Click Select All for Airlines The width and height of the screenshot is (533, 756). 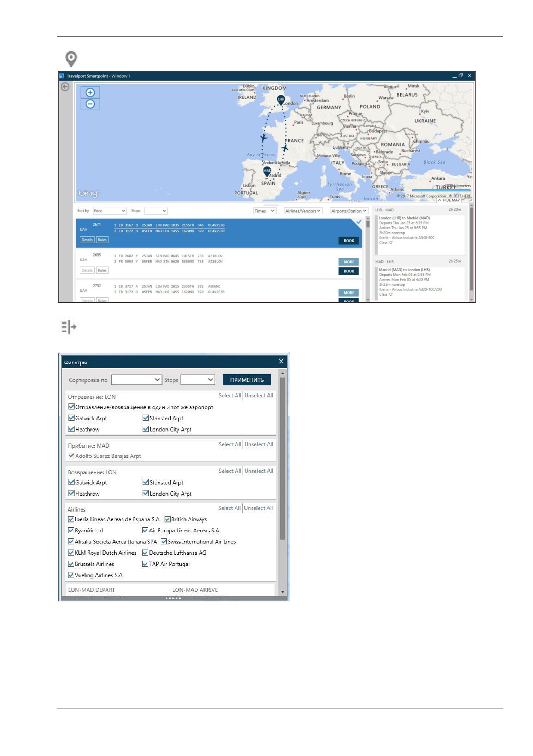coord(229,508)
